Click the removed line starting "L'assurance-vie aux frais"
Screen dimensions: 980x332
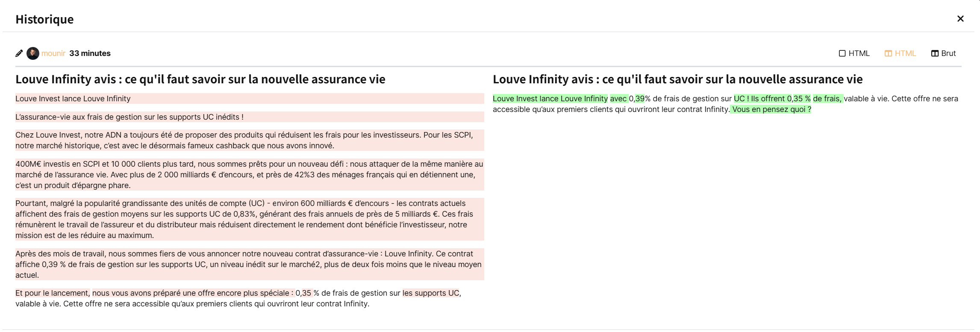(x=129, y=117)
